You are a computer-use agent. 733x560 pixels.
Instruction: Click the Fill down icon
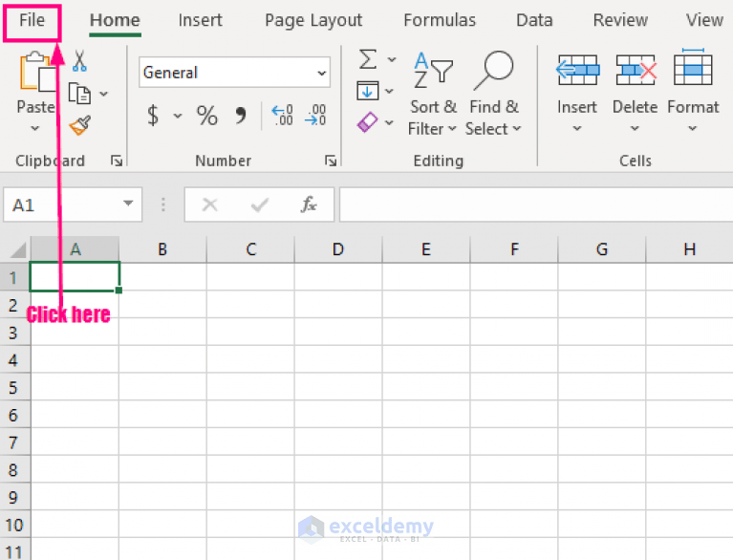tap(367, 91)
